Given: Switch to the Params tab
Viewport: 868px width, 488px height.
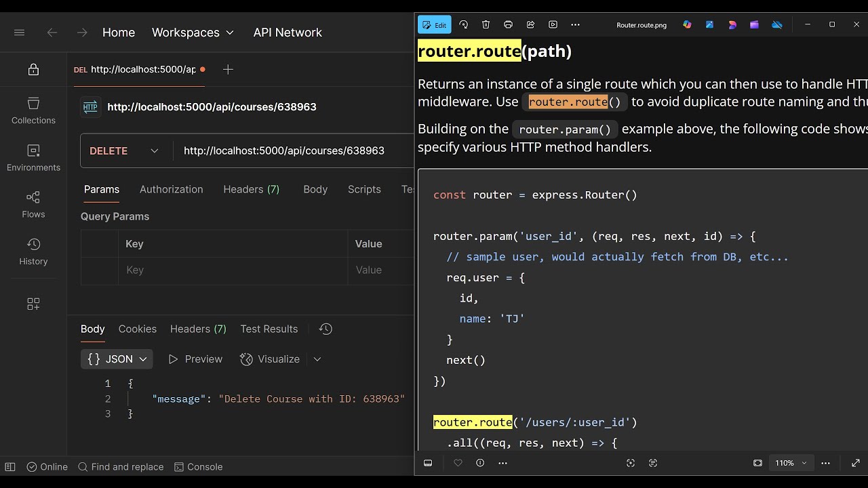Looking at the screenshot, I should 102,190.
